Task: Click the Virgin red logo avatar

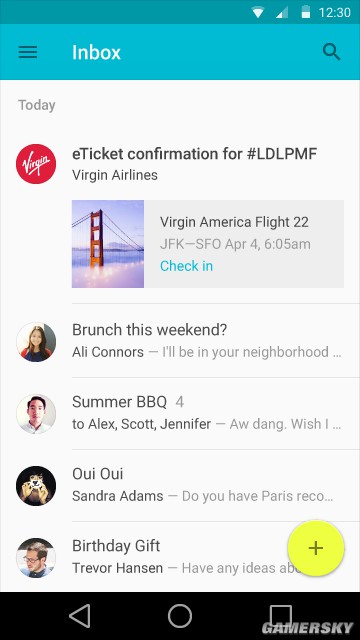Action: pyautogui.click(x=36, y=164)
